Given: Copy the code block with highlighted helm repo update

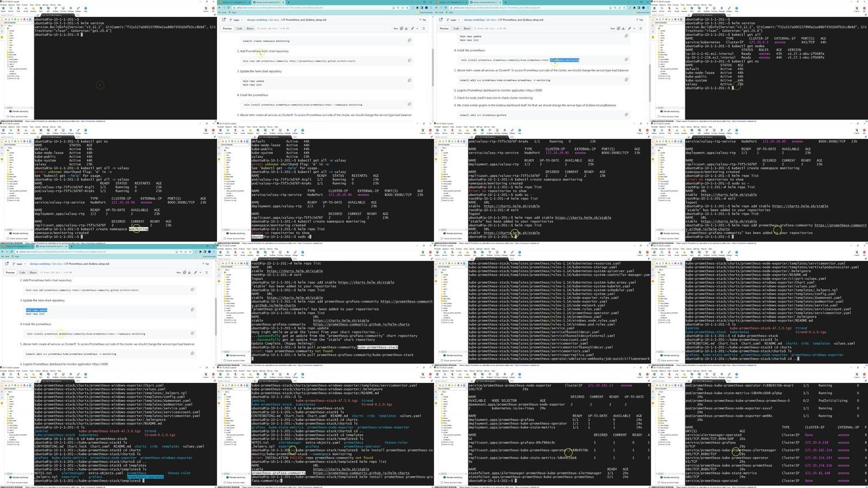Looking at the screenshot, I should [x=192, y=310].
